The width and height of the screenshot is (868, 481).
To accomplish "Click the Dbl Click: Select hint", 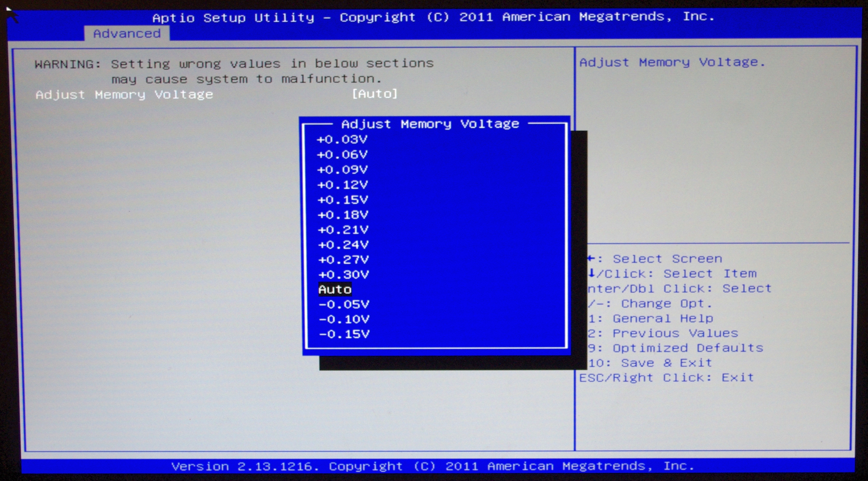I will pyautogui.click(x=680, y=289).
